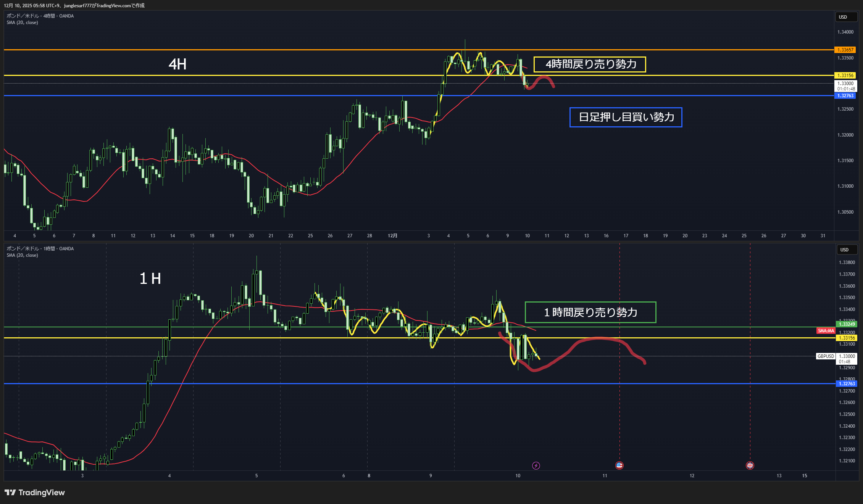Viewport: 863px width, 504px height.
Task: Select the 日足押し目買い勢力 blue text box
Action: tap(626, 117)
